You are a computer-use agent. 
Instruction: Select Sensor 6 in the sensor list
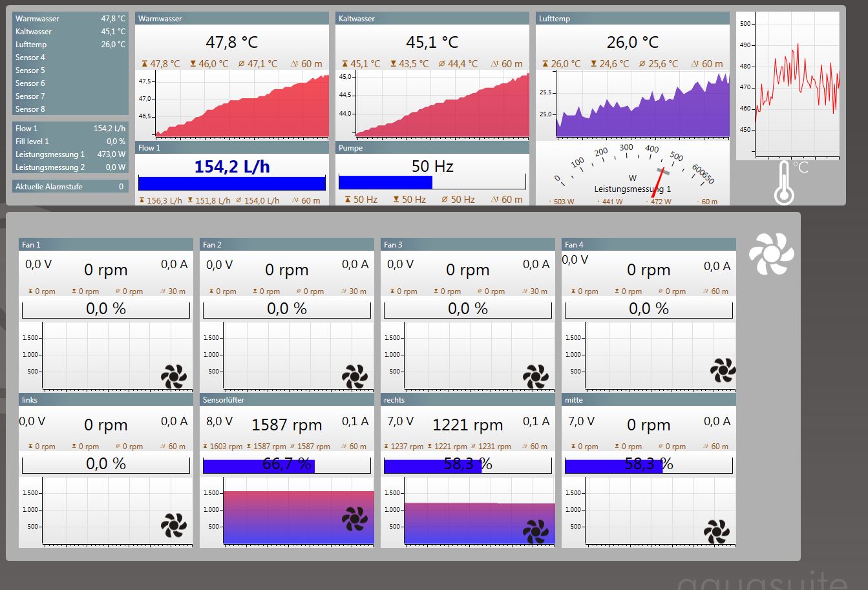(x=70, y=83)
